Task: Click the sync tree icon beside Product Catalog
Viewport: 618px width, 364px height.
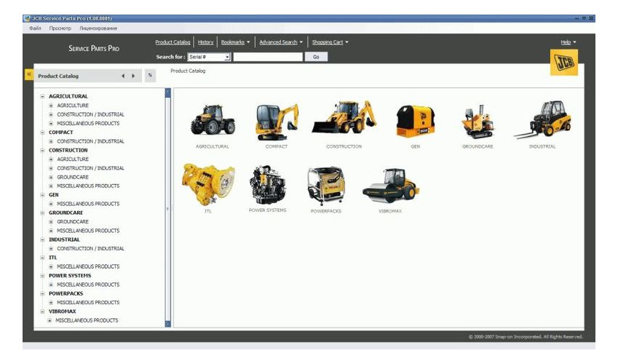Action: [x=150, y=75]
